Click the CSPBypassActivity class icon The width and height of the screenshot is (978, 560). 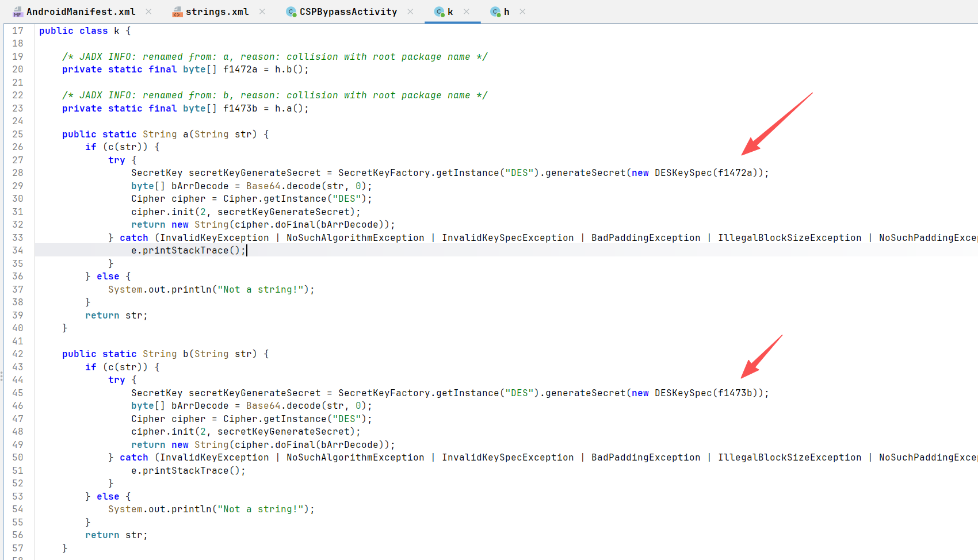[291, 12]
